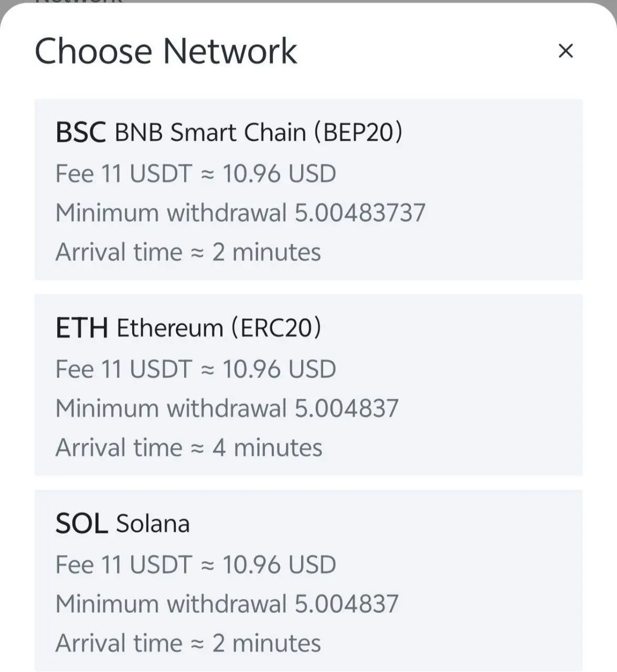
Task: Close the Choose Network dialog
Action: pos(566,51)
